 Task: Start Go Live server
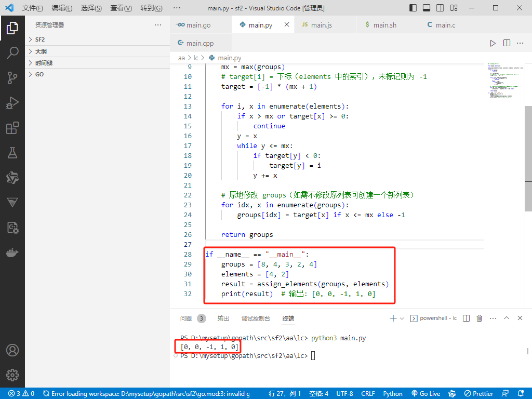click(426, 394)
